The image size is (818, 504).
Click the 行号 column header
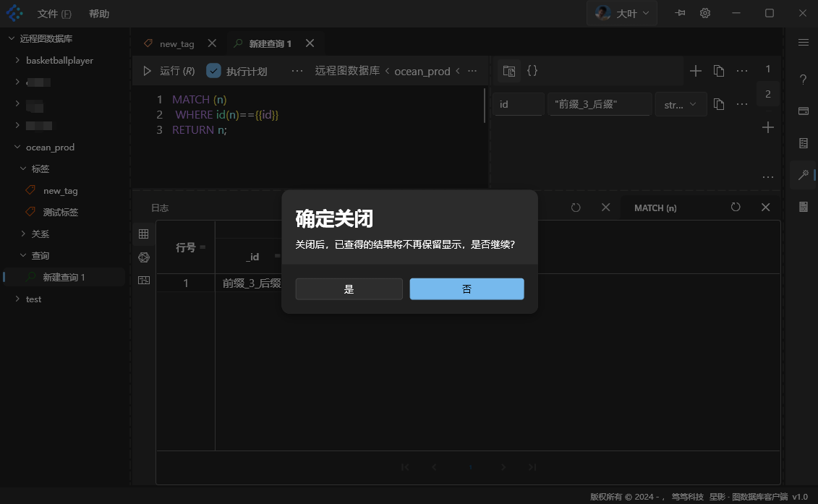coord(186,247)
